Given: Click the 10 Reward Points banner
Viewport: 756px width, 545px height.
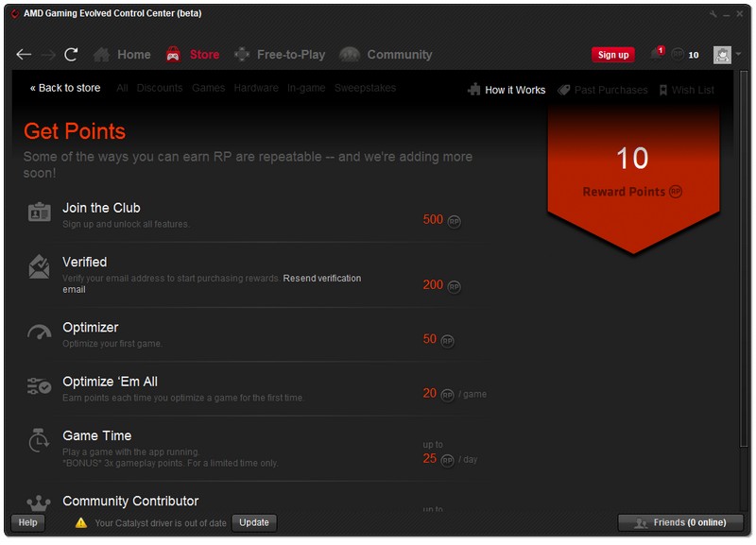Looking at the screenshot, I should click(633, 179).
